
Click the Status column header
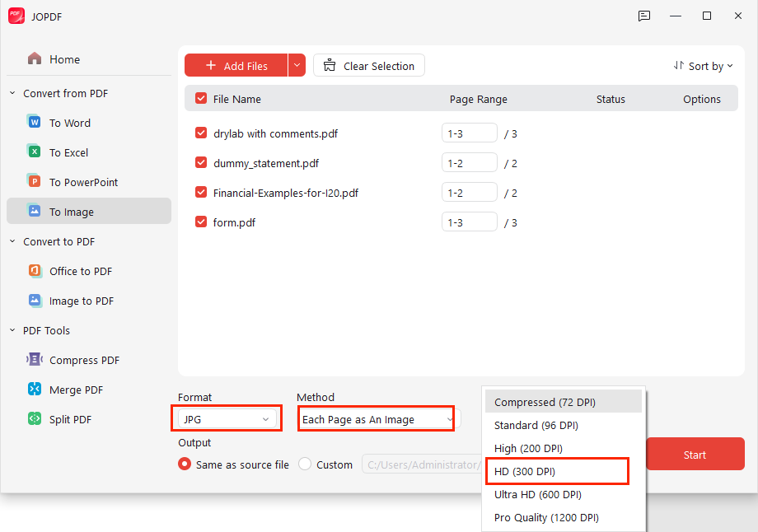click(611, 99)
